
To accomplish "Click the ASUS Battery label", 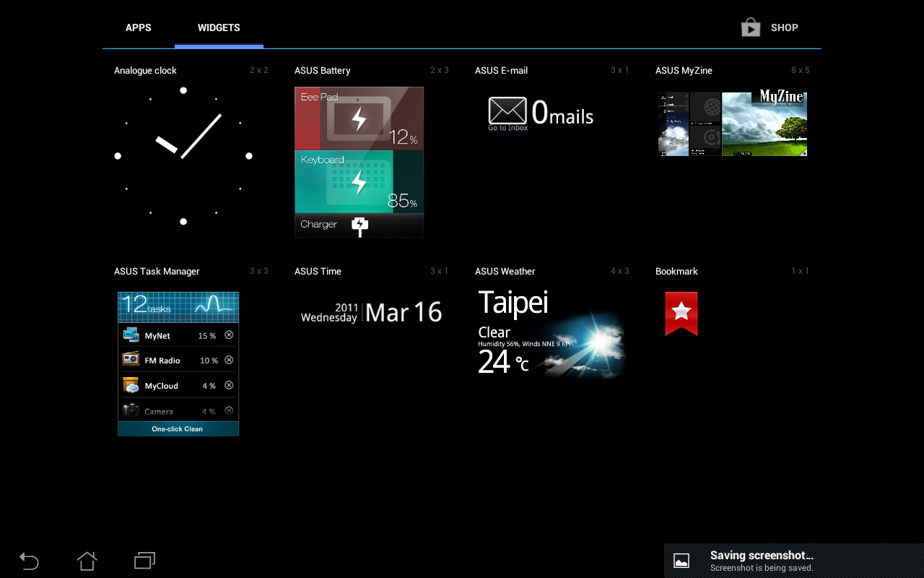I will [323, 70].
